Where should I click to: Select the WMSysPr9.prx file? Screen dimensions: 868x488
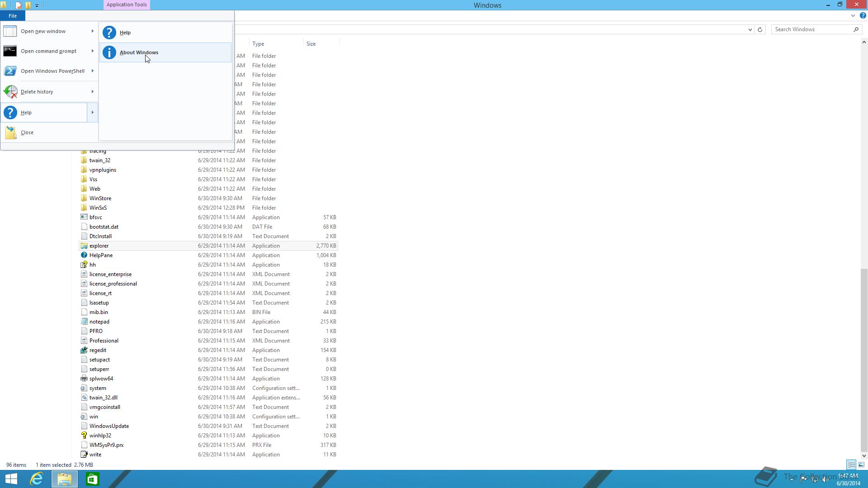click(106, 445)
